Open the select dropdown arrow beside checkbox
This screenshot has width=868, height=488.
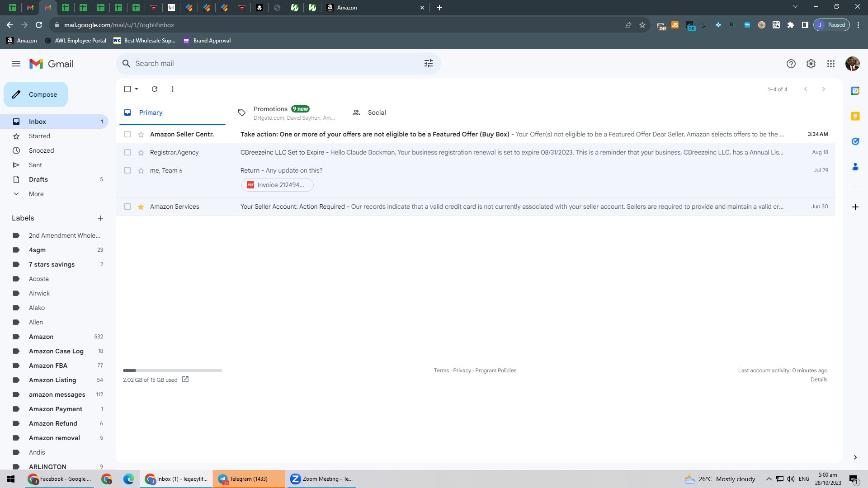[x=137, y=89]
